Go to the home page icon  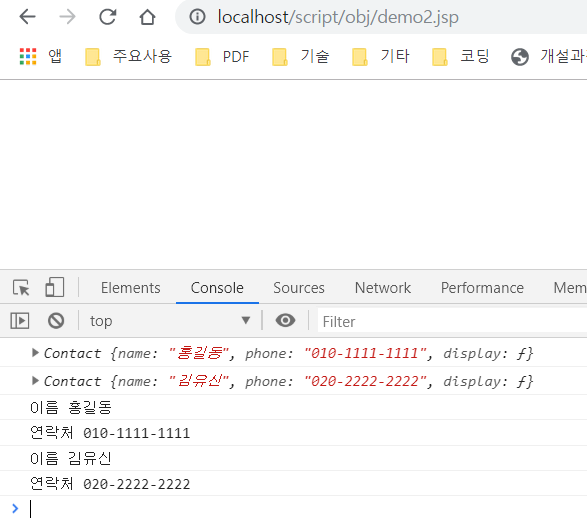point(147,17)
